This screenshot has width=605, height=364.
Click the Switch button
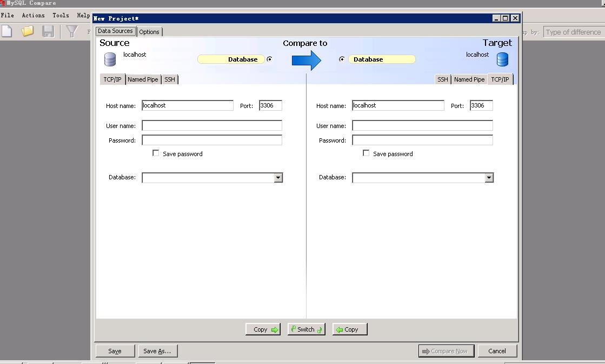[307, 329]
